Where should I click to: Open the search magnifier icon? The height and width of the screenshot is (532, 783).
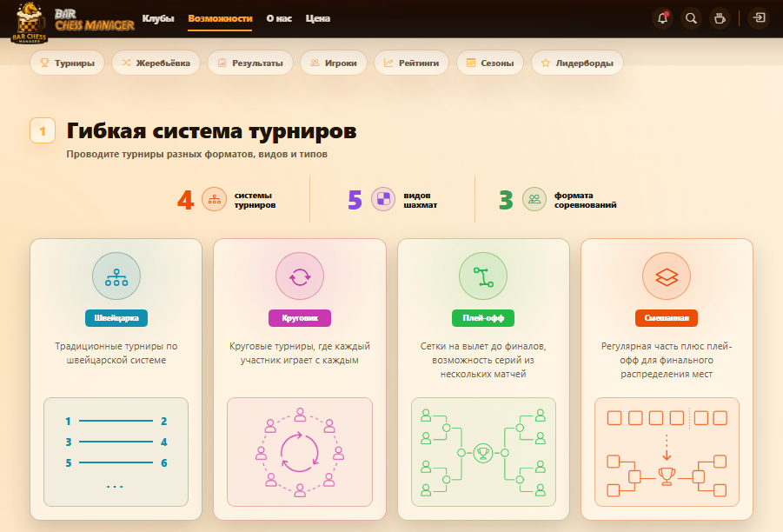click(x=691, y=18)
